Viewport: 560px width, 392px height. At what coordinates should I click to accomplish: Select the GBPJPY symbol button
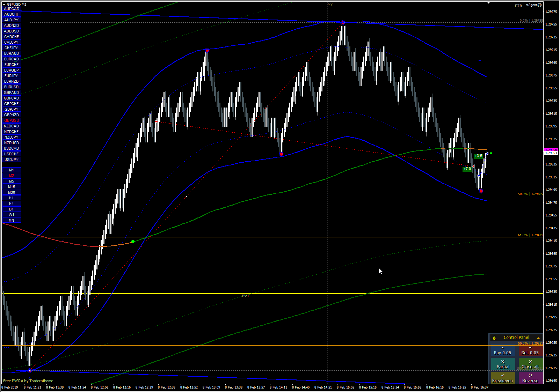click(x=12, y=109)
